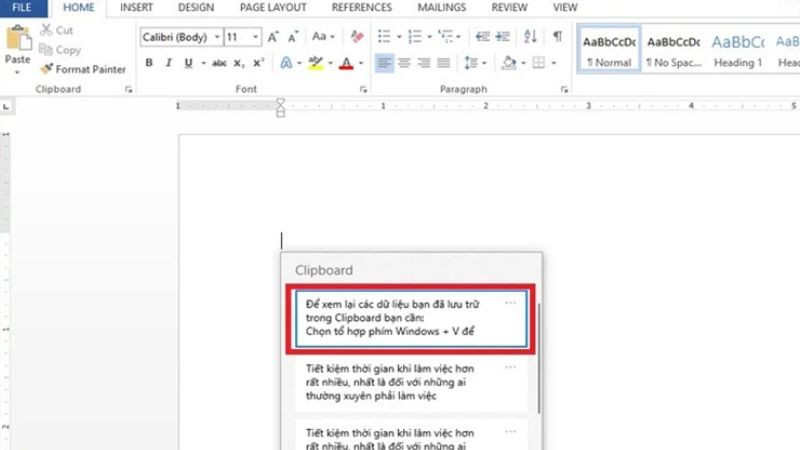Screen dimensions: 800x450
Task: Select clipboard item starting 'Để xem lại'
Action: tap(411, 318)
